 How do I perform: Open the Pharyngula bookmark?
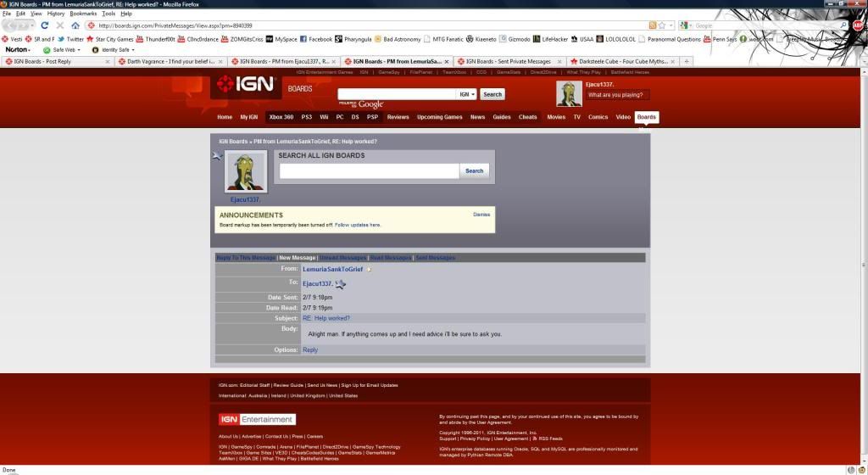click(353, 39)
